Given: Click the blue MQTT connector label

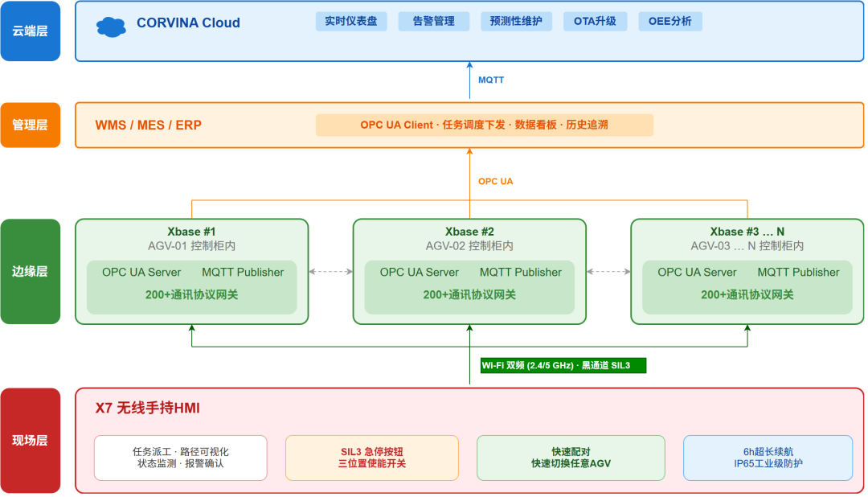Looking at the screenshot, I should [491, 80].
